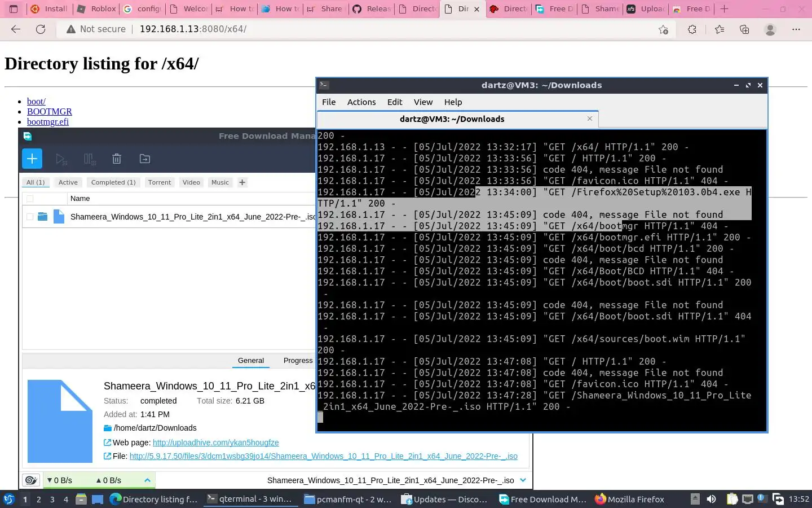
Task: Open the Actions menu in qterminal
Action: pyautogui.click(x=361, y=102)
